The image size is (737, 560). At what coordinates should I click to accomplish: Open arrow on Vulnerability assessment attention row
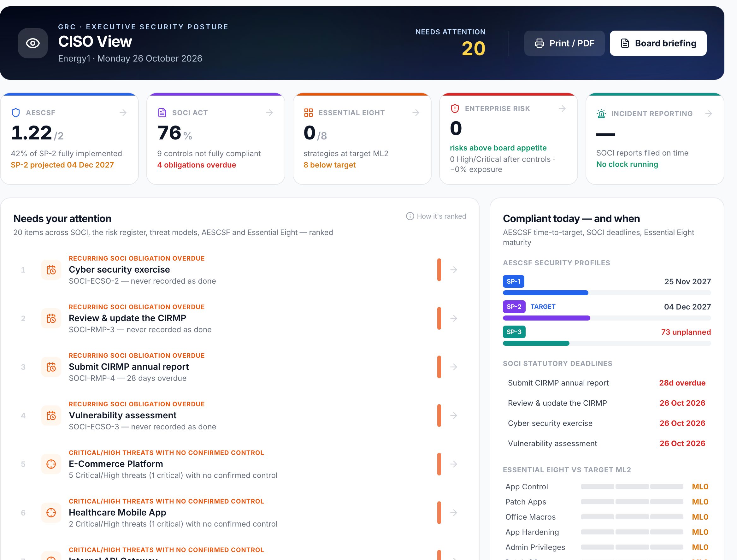coord(454,416)
